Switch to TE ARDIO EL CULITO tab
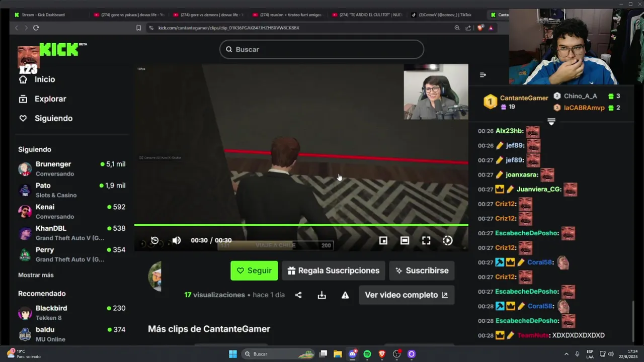The image size is (644, 362). click(x=367, y=15)
